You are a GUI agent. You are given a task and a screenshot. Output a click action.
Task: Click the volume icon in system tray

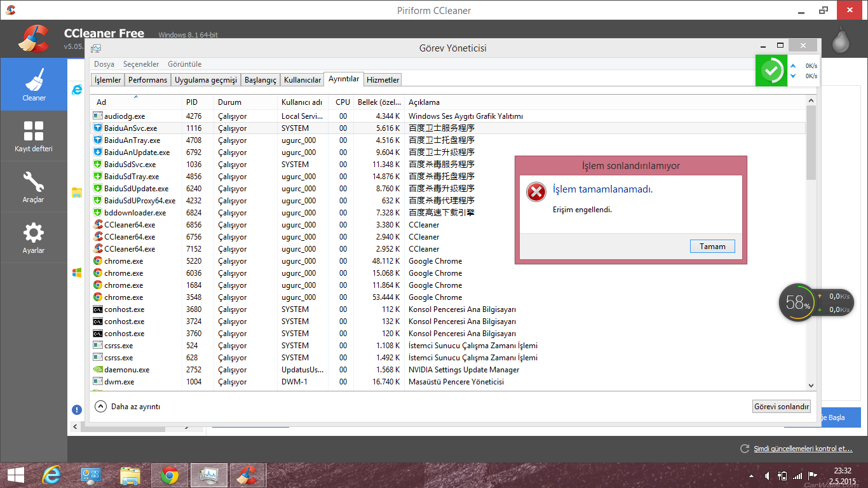click(768, 475)
